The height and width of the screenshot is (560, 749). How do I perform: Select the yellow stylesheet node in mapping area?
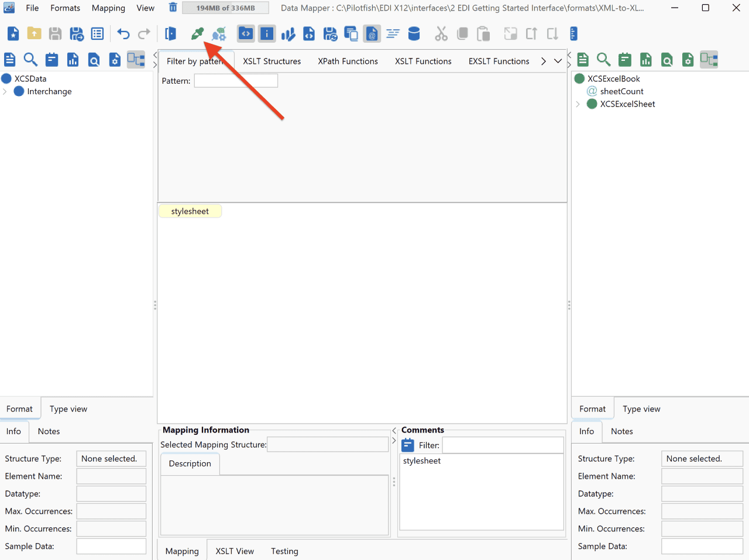[190, 211]
